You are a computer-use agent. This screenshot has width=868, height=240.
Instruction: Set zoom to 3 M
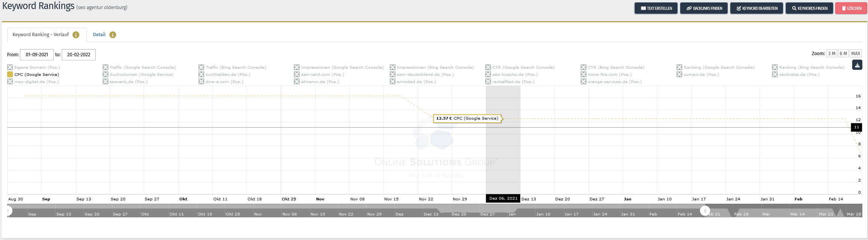[832, 54]
